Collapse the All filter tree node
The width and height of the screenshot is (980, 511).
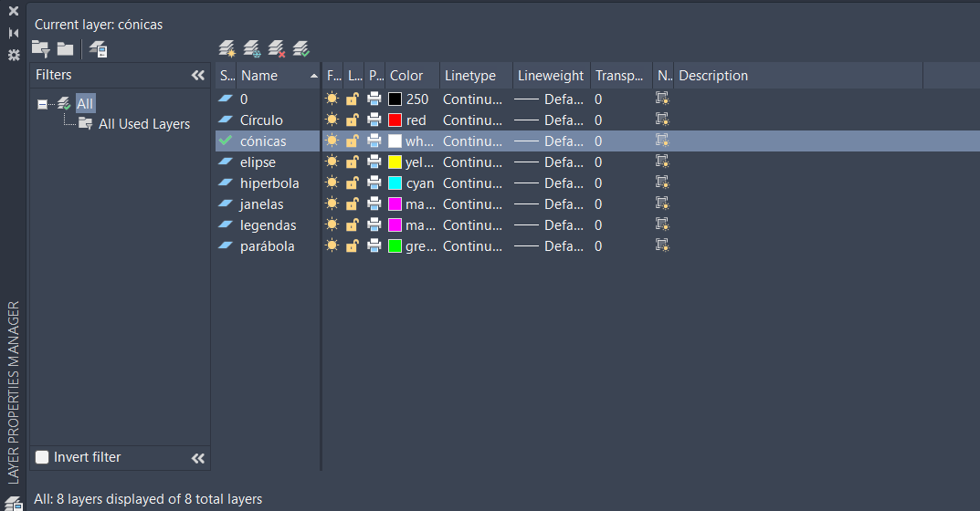[42, 105]
